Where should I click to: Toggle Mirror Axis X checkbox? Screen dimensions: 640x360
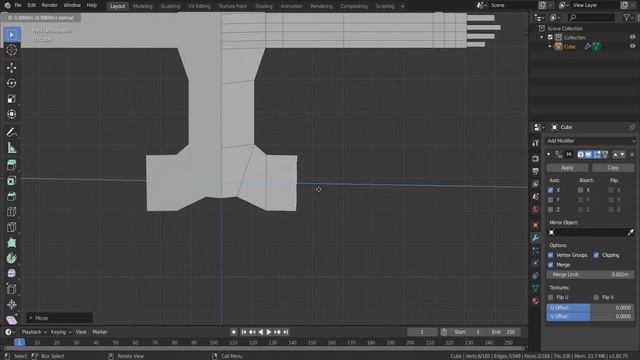click(x=551, y=190)
